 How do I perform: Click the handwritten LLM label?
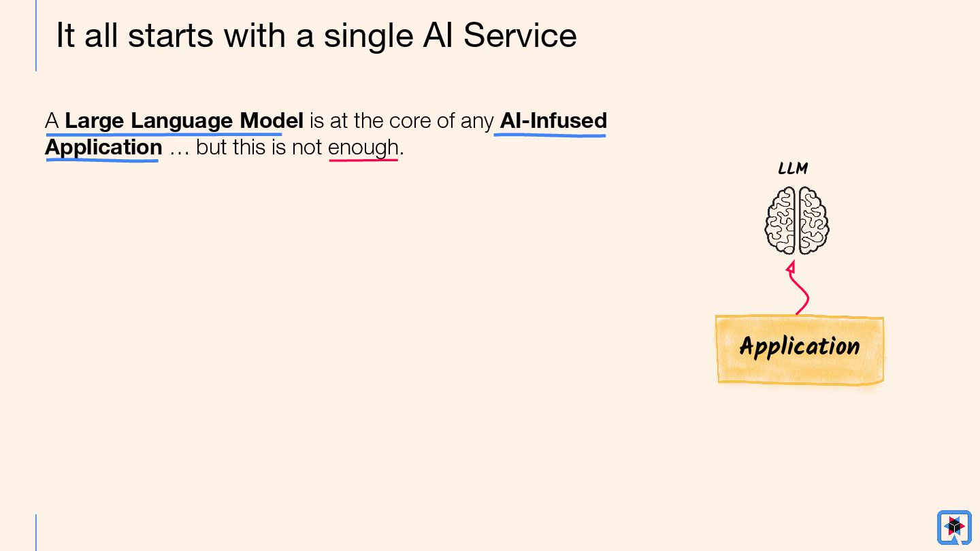click(793, 169)
